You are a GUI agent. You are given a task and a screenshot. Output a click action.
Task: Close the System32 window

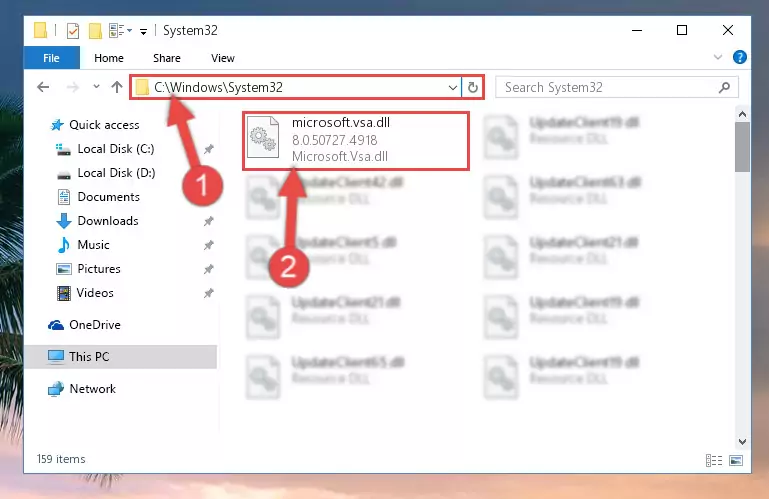pyautogui.click(x=728, y=30)
